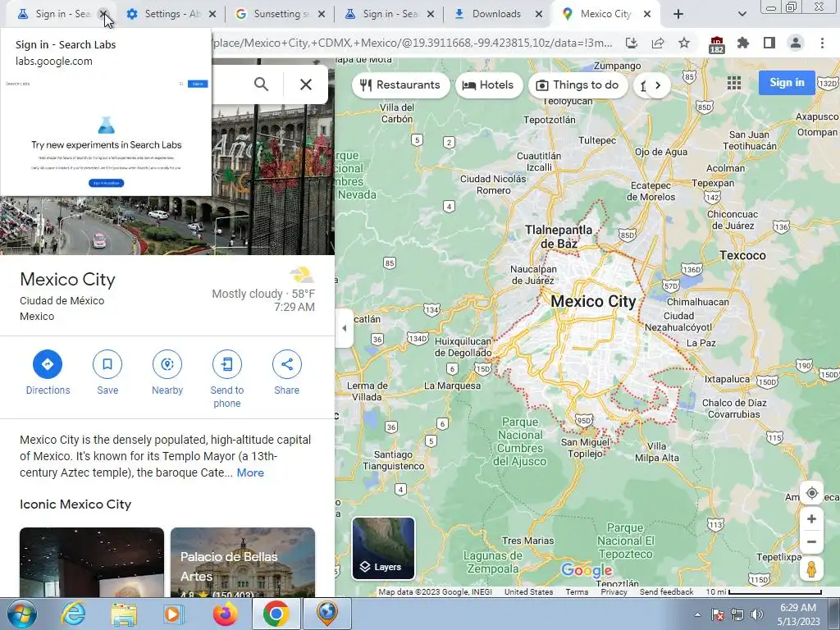Click the Nearby icon

pos(167,364)
